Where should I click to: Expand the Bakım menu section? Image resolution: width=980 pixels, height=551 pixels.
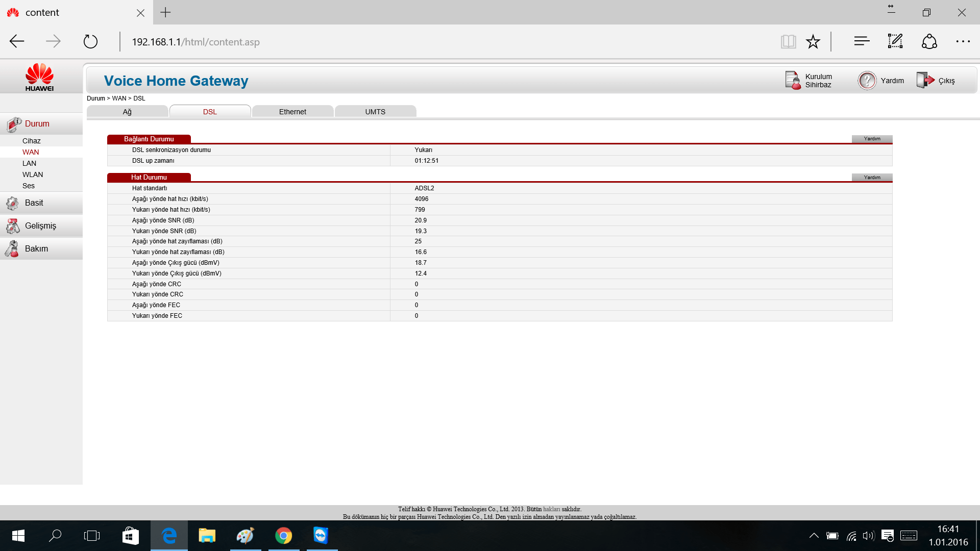36,249
